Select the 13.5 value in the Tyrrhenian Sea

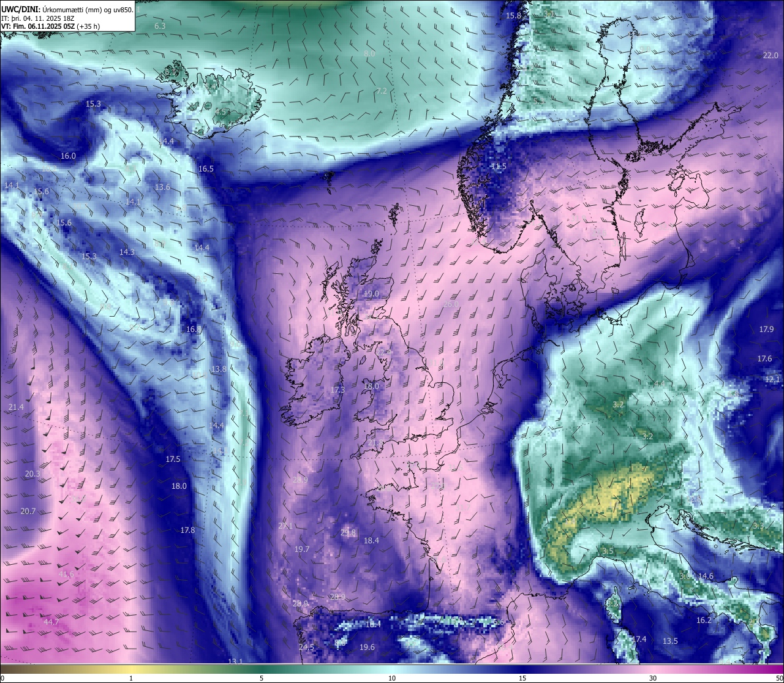click(670, 641)
